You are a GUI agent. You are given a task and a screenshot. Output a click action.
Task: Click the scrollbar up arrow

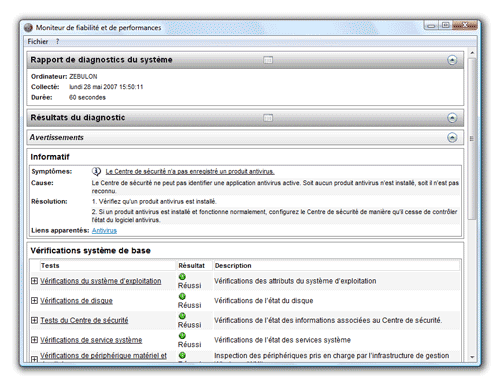pos(472,53)
